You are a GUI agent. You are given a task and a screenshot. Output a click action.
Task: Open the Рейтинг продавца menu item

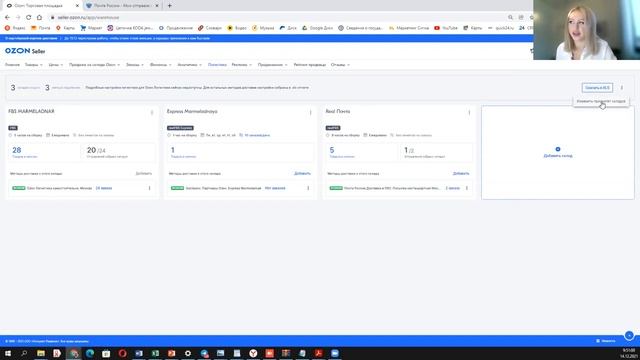(x=310, y=65)
